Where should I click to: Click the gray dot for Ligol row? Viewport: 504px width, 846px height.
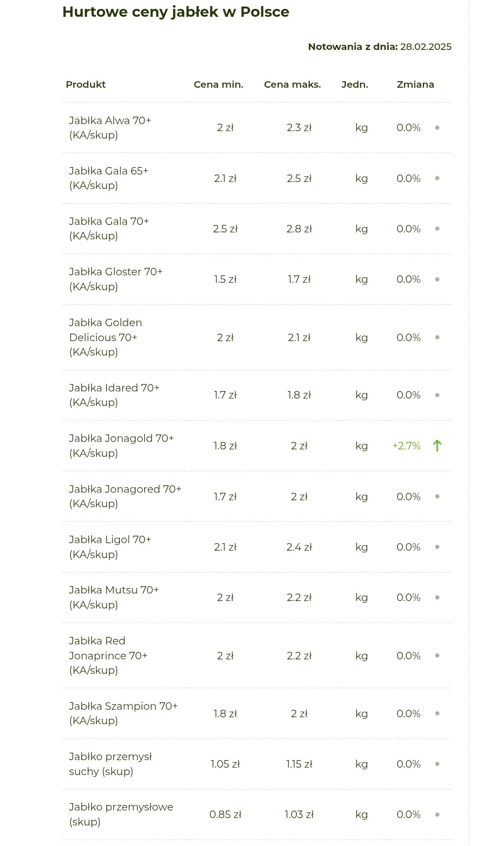(437, 547)
